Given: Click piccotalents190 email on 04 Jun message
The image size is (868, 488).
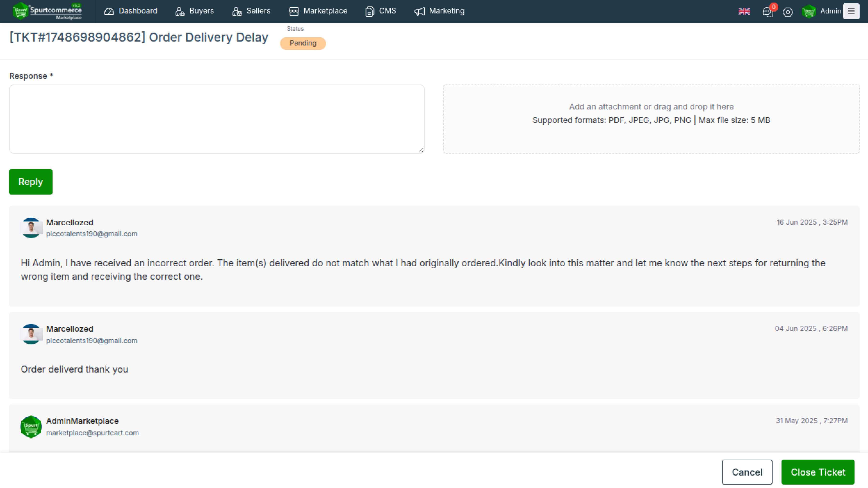Looking at the screenshot, I should point(92,341).
